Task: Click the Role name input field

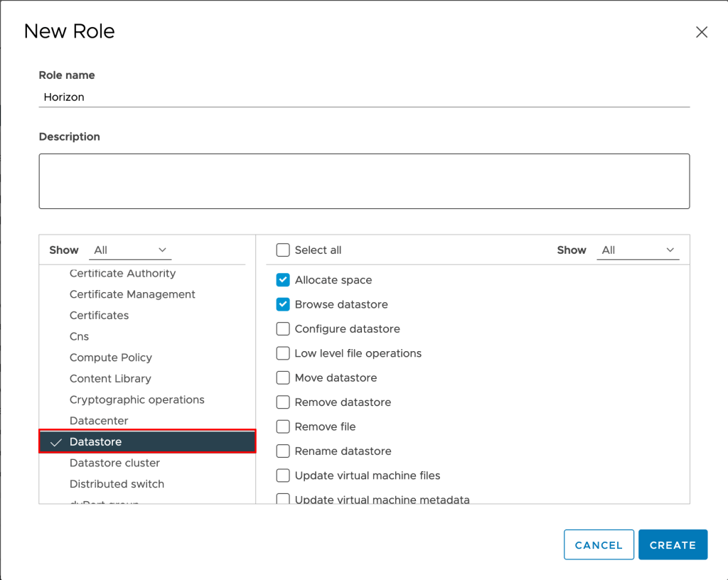Action: tap(363, 97)
